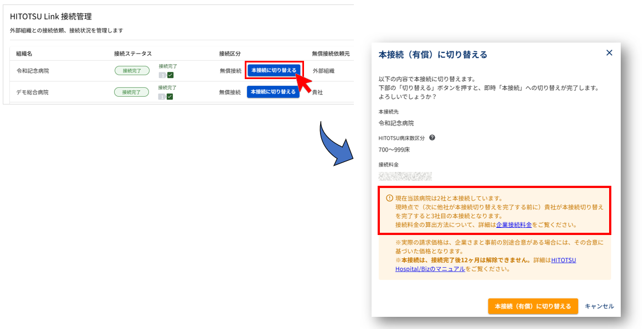Confirm with the orange 本接続（有償）に切り替える button
644x329 pixels.
click(533, 306)
